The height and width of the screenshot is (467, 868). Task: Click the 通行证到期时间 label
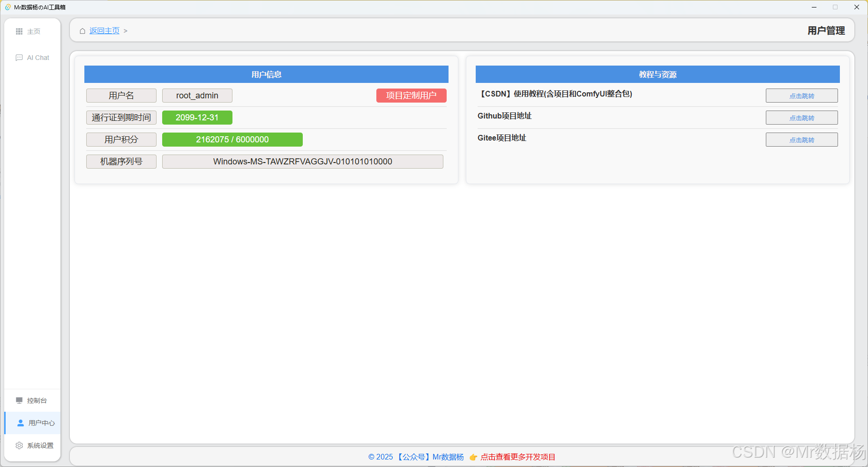coord(121,118)
